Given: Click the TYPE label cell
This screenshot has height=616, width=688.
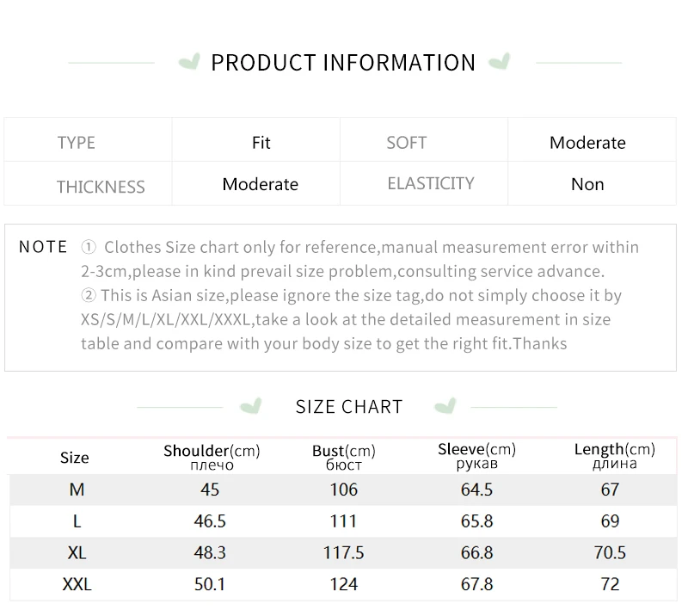Looking at the screenshot, I should click(x=77, y=143).
